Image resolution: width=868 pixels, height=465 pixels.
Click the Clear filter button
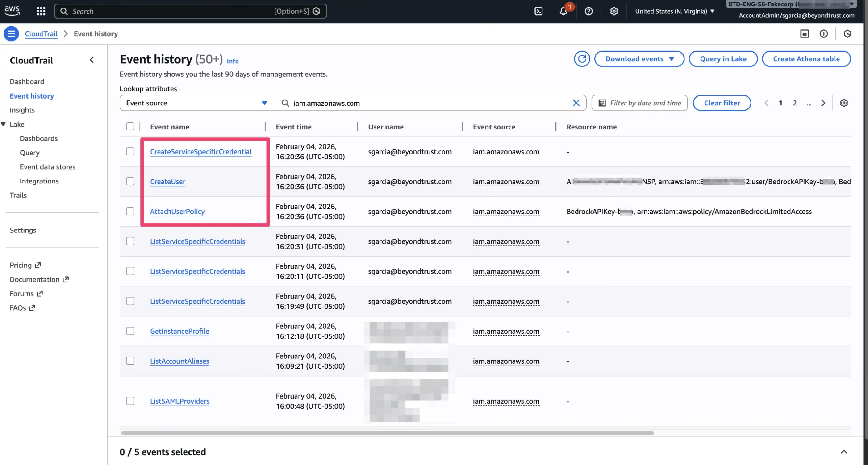722,103
